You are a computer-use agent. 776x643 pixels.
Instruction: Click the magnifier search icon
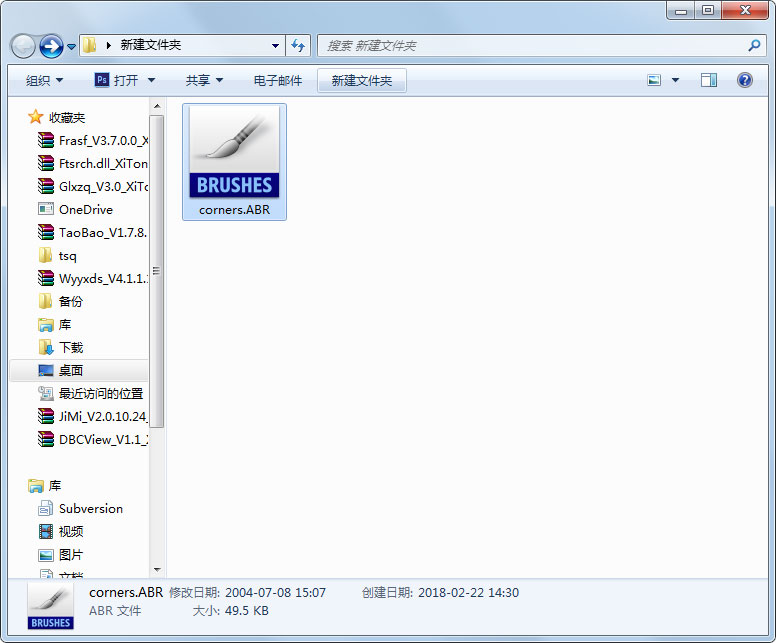[754, 46]
